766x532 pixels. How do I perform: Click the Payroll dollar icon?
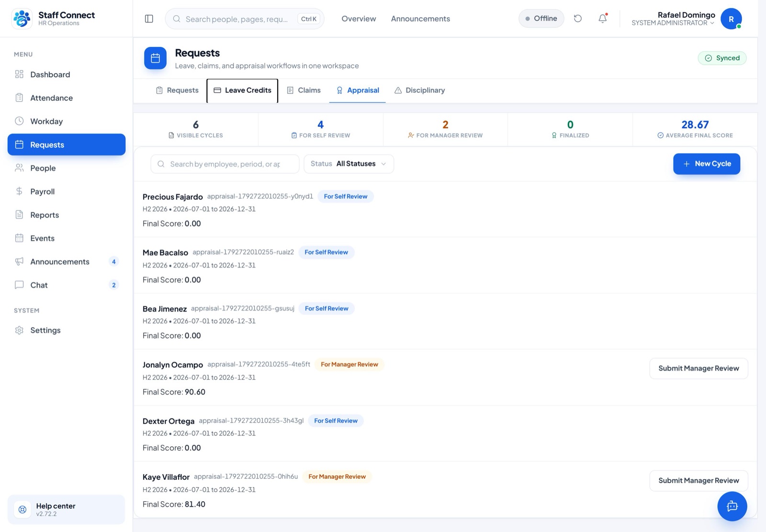[x=19, y=192]
